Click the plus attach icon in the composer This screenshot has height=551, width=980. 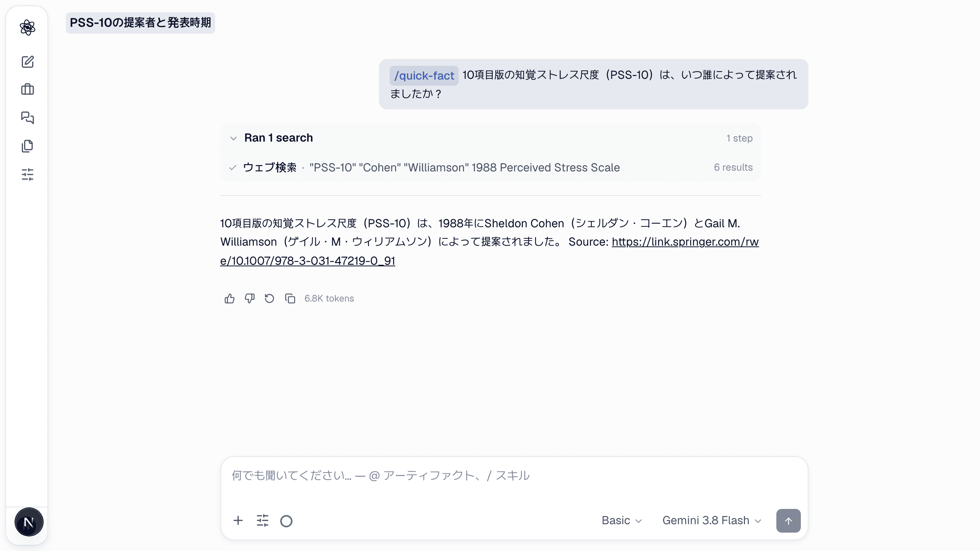coord(238,520)
